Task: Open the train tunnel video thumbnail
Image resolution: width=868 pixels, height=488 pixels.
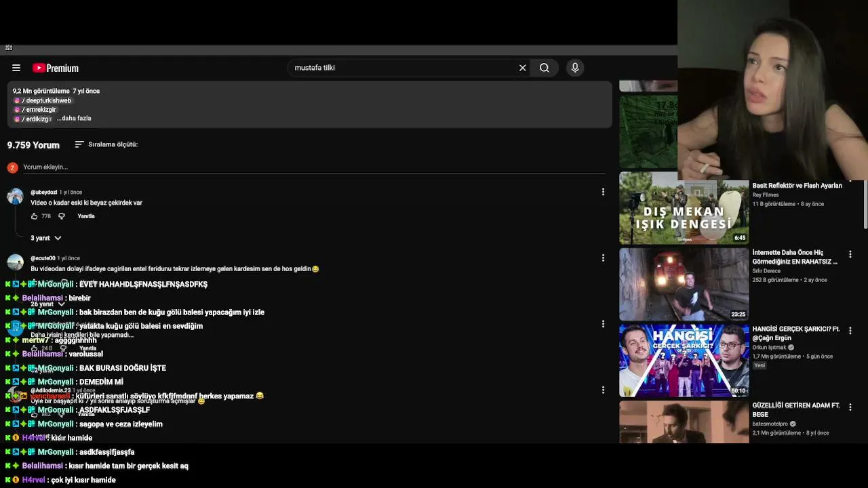Action: tap(684, 284)
